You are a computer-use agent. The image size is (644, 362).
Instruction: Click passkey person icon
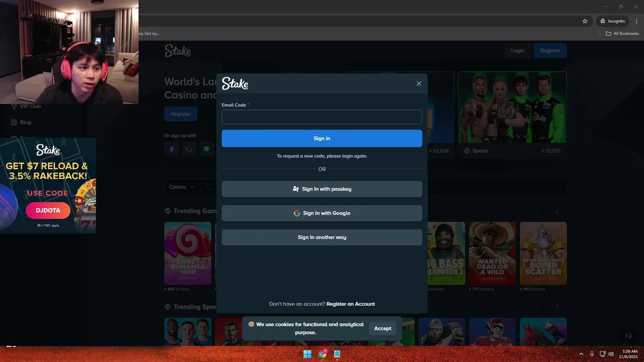[296, 189]
